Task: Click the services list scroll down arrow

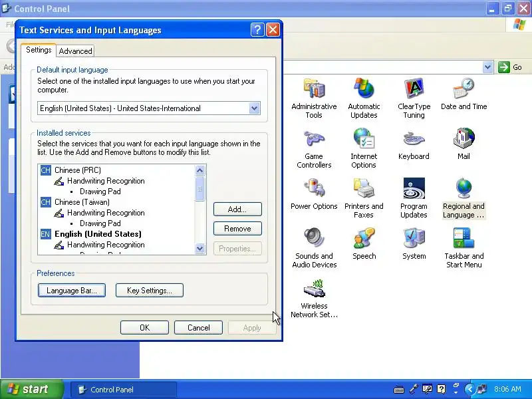Action: (x=200, y=249)
